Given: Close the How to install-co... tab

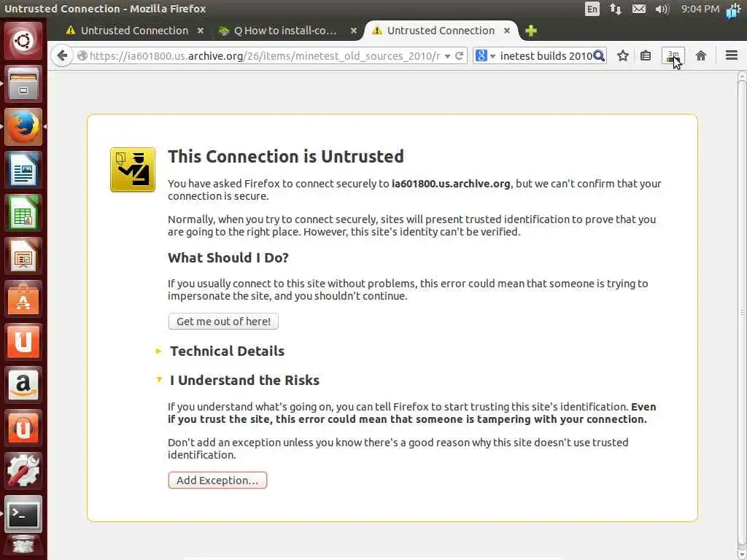Looking at the screenshot, I should point(354,31).
